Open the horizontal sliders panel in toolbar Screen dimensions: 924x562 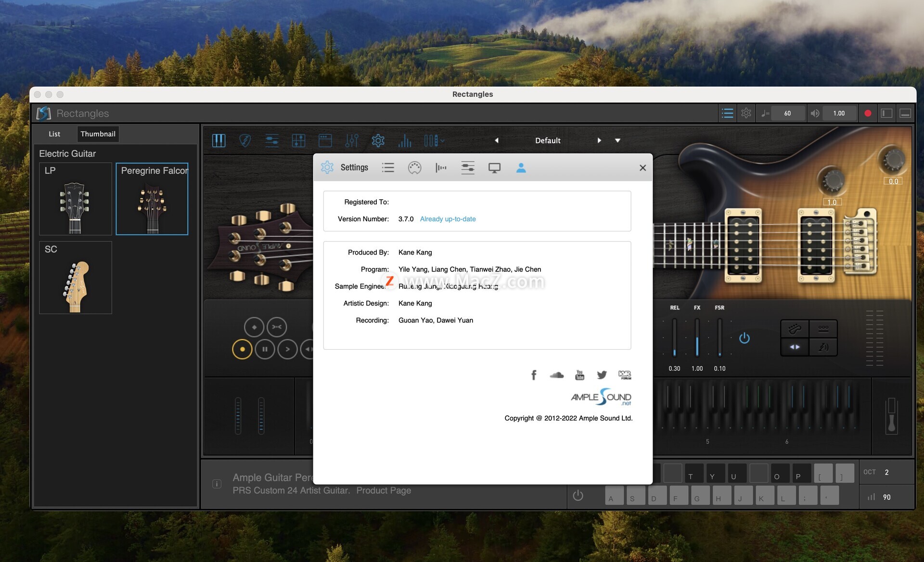(272, 140)
